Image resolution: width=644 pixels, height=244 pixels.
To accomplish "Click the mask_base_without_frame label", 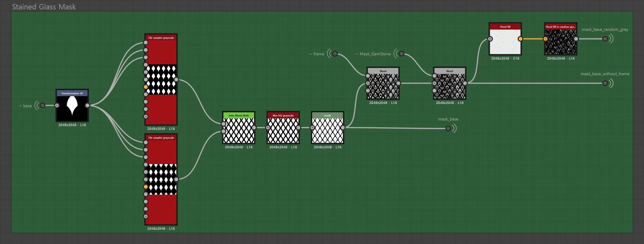I will 605,74.
